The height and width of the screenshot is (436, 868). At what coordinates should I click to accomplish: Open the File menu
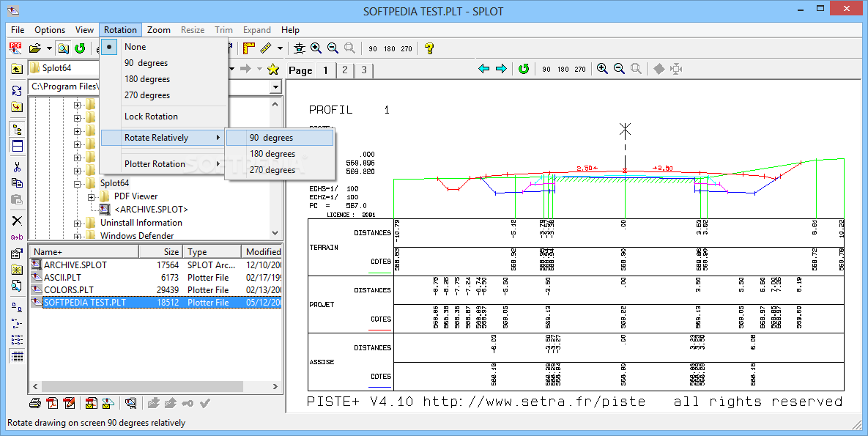click(18, 30)
